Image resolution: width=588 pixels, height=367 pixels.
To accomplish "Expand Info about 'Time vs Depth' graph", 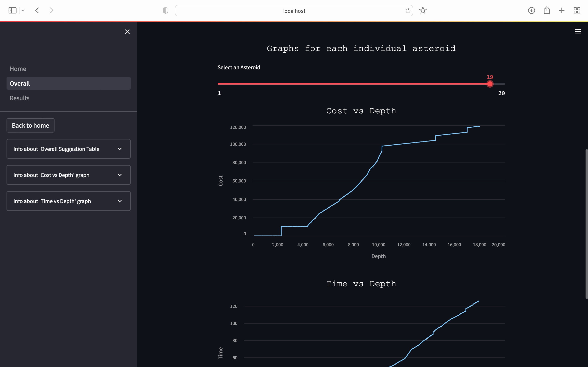I will [x=69, y=201].
